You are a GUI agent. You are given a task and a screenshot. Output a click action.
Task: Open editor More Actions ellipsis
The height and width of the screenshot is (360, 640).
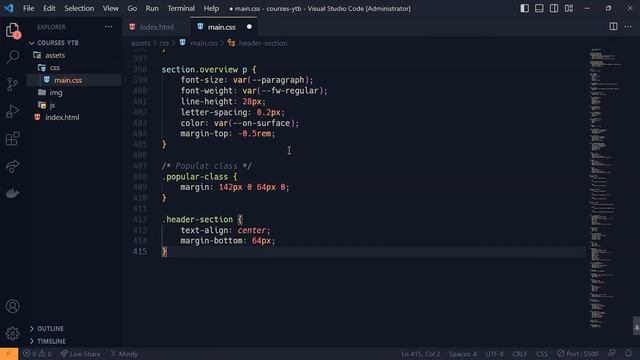(628, 27)
